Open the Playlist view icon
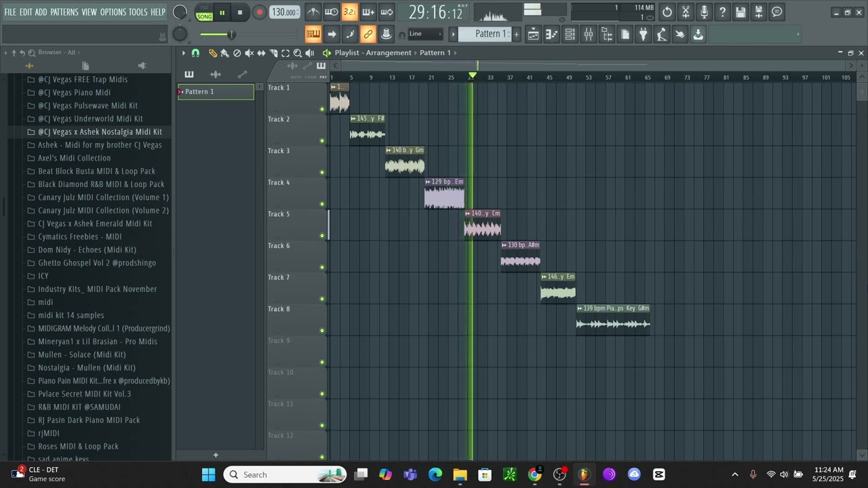868x488 pixels. (x=533, y=34)
